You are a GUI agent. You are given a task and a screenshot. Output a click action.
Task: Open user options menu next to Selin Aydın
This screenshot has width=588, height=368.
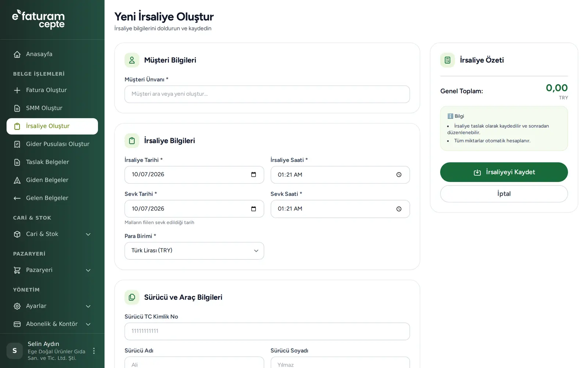pos(94,351)
